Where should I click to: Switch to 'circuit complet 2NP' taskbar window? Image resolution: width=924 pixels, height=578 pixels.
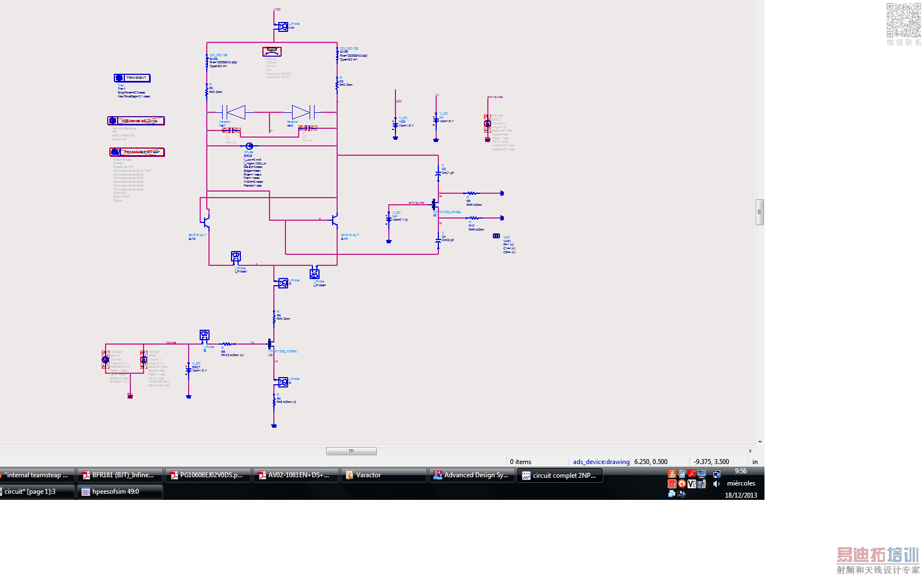560,475
